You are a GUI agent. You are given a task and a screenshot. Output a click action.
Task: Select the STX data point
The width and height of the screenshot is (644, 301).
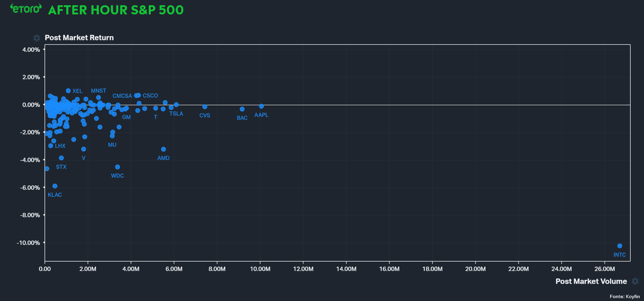[x=61, y=158]
